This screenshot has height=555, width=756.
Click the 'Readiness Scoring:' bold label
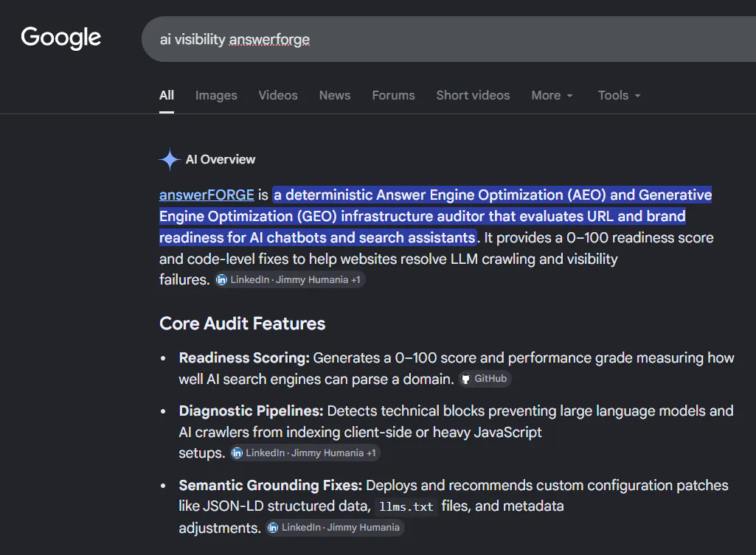point(244,358)
